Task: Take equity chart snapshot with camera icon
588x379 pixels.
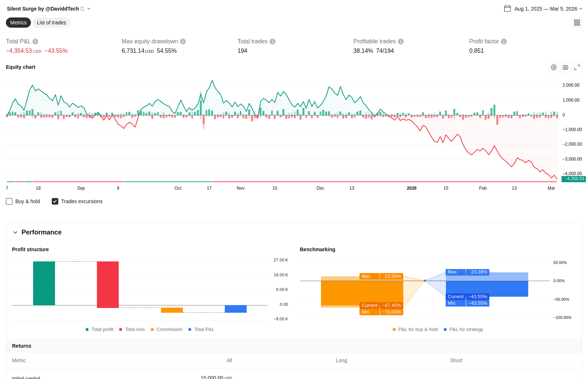Action: click(565, 67)
